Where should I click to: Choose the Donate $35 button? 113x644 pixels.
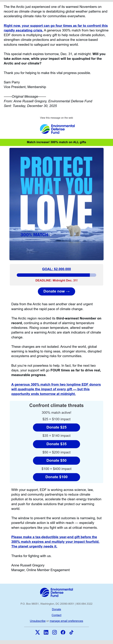click(x=56, y=444)
